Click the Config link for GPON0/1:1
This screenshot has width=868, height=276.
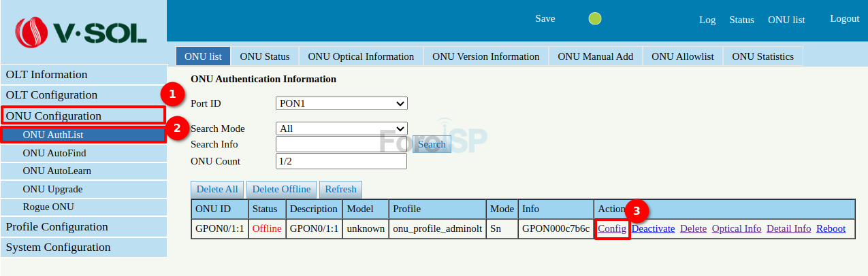[612, 228]
